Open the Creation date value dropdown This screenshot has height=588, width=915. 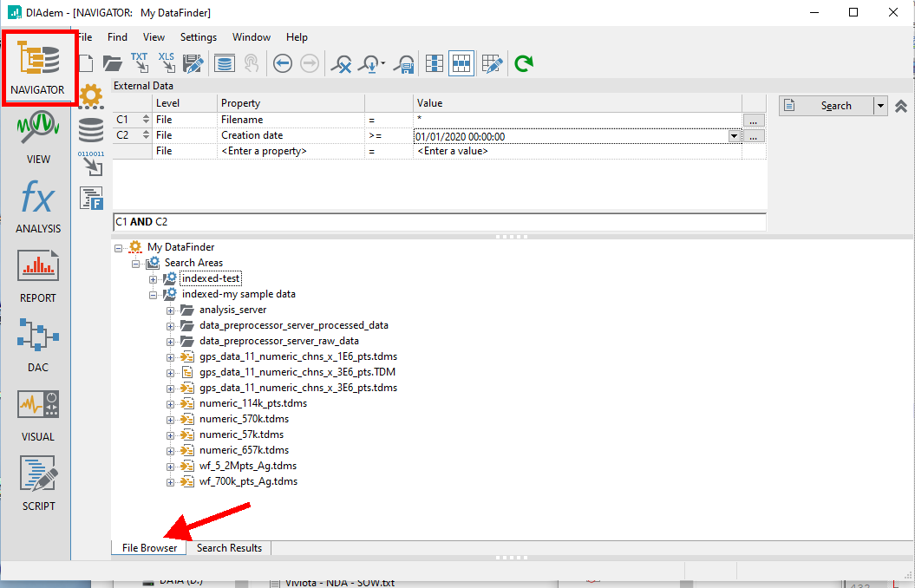(735, 136)
